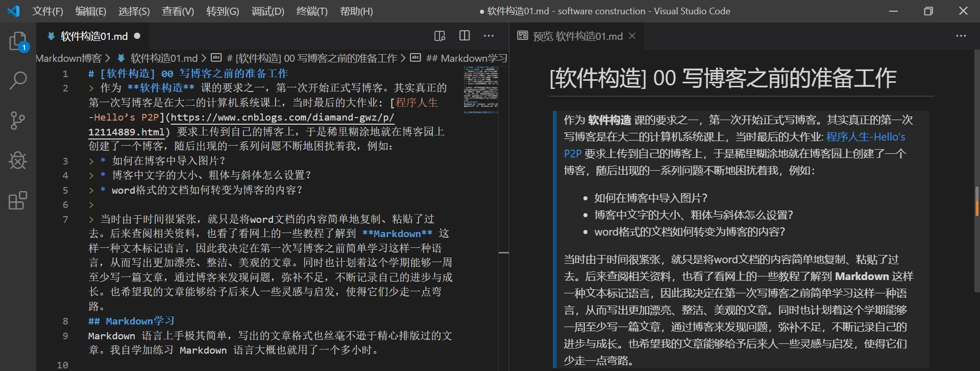
Task: Click the window title bar text
Action: coord(605,11)
